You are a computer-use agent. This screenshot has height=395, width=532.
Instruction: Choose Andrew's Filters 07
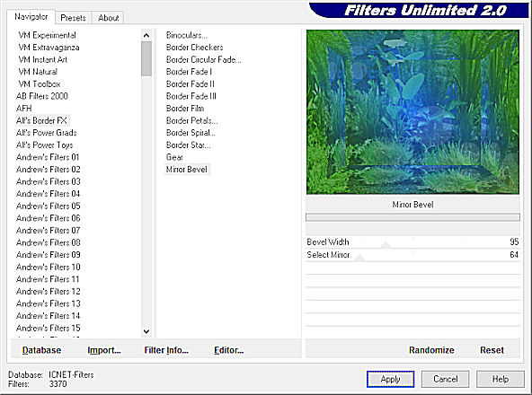[x=49, y=230]
